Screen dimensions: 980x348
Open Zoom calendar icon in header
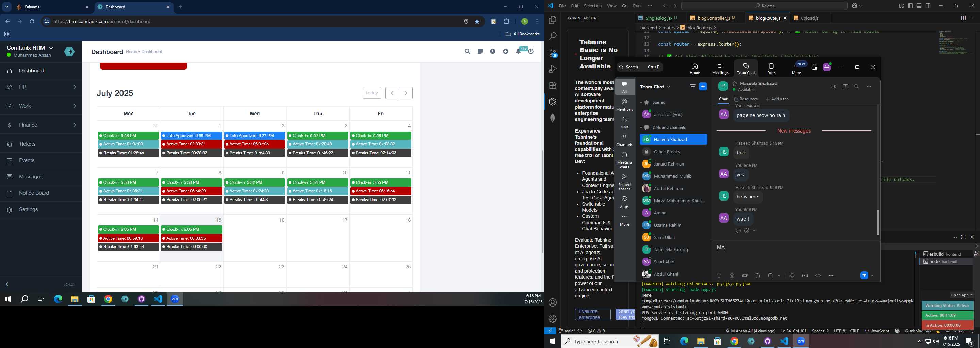pyautogui.click(x=815, y=67)
